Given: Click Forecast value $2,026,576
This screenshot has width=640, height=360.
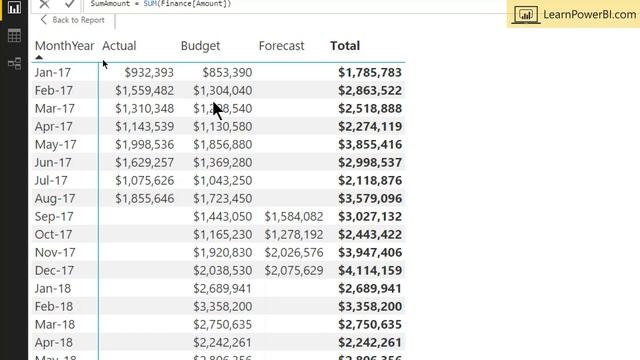Looking at the screenshot, I should point(294,252).
